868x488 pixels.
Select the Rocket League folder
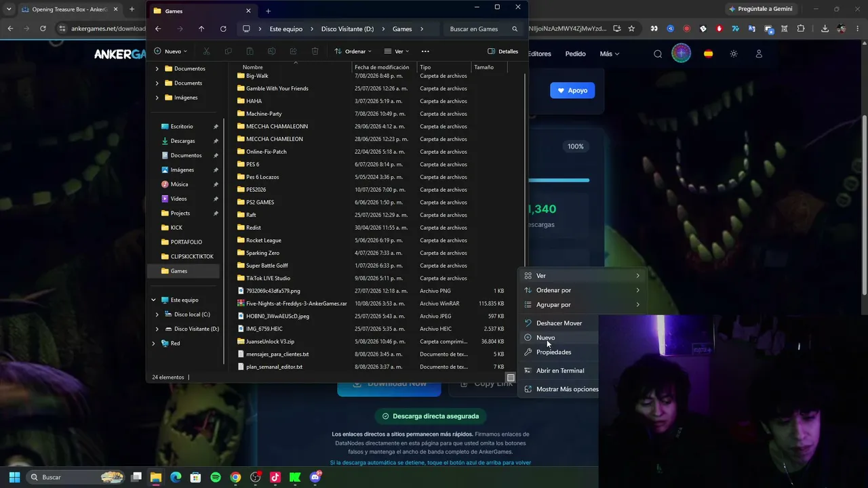263,241
